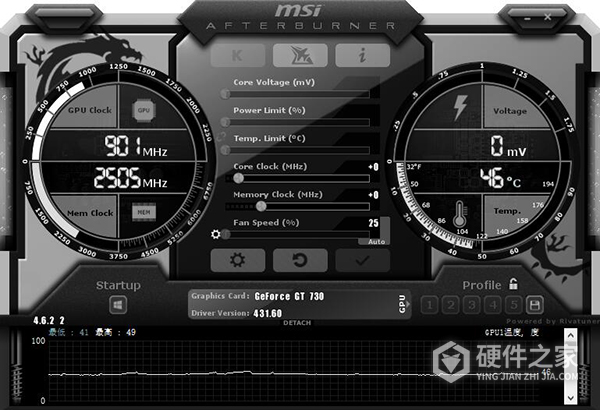
Task: Click the driver version 431.60 text
Action: 267,314
